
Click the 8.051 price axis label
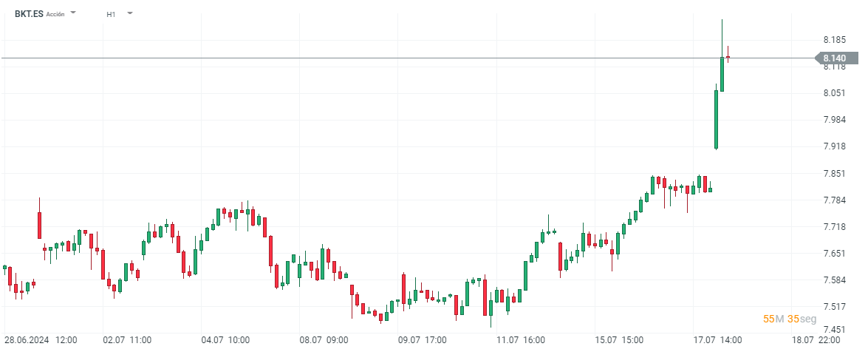click(x=834, y=93)
